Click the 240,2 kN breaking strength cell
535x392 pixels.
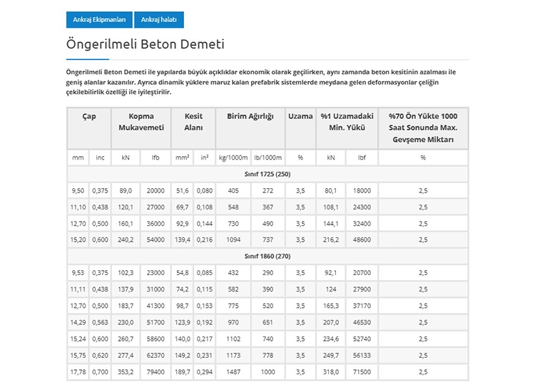126,239
